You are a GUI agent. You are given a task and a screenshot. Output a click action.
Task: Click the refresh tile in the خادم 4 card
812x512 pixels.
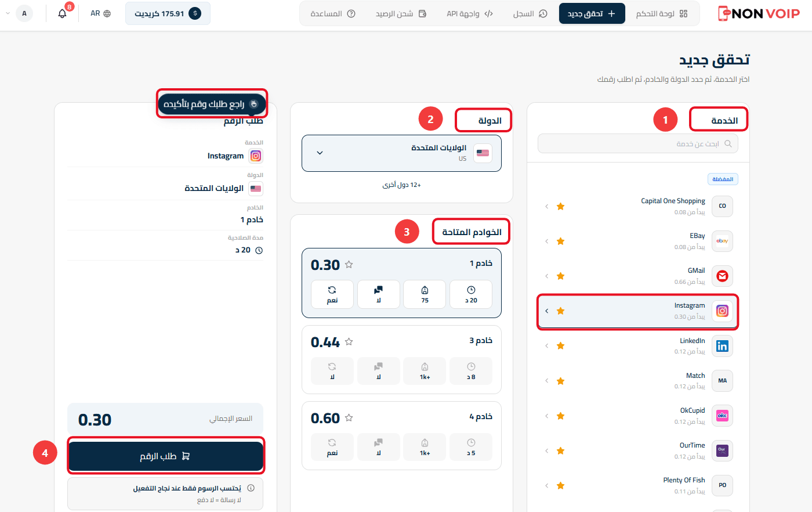coord(332,447)
